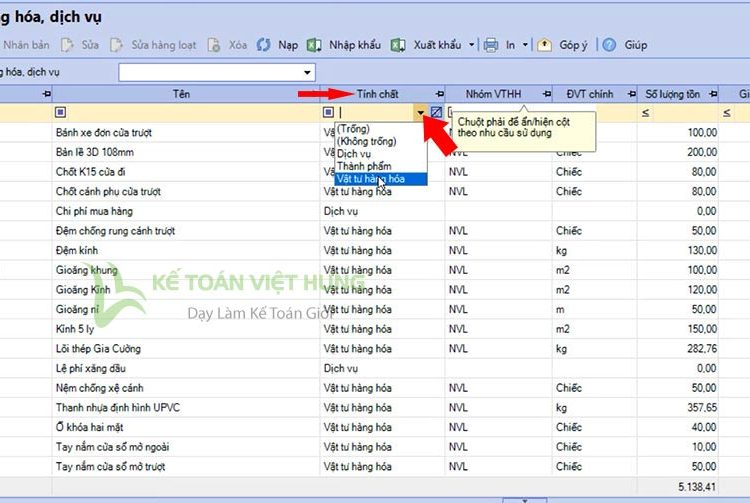This screenshot has height=503, width=750.
Task: Sort by the Tên column header
Action: [181, 94]
